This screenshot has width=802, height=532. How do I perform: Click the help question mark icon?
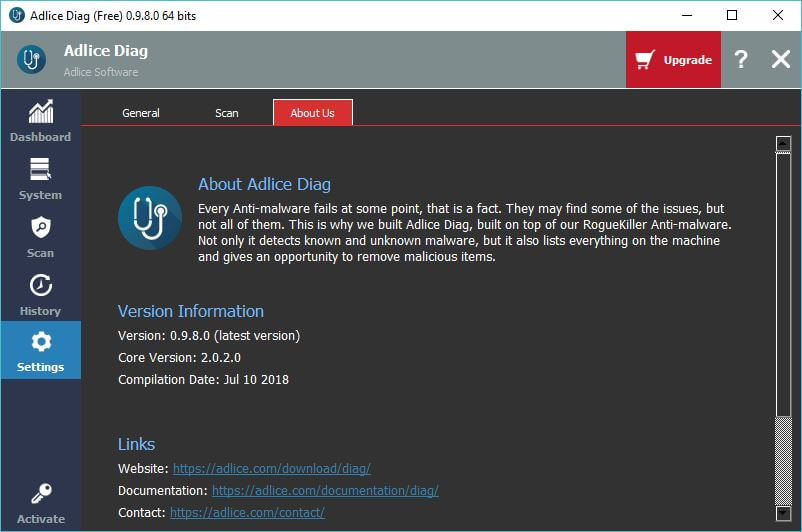[740, 60]
